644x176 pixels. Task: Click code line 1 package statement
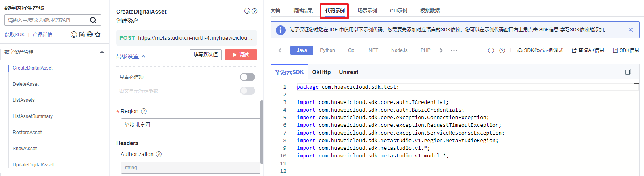pyautogui.click(x=348, y=87)
